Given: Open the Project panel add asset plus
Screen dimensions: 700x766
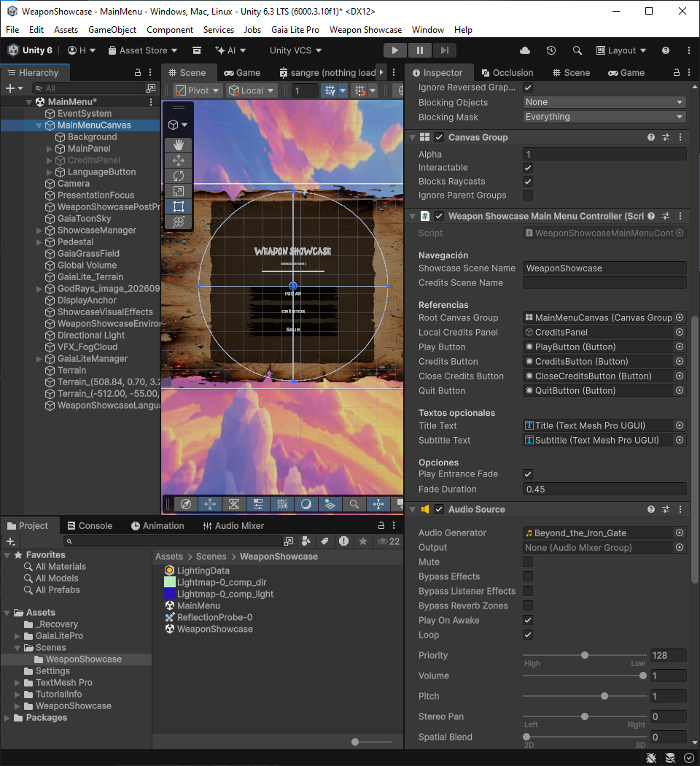Looking at the screenshot, I should [11, 541].
